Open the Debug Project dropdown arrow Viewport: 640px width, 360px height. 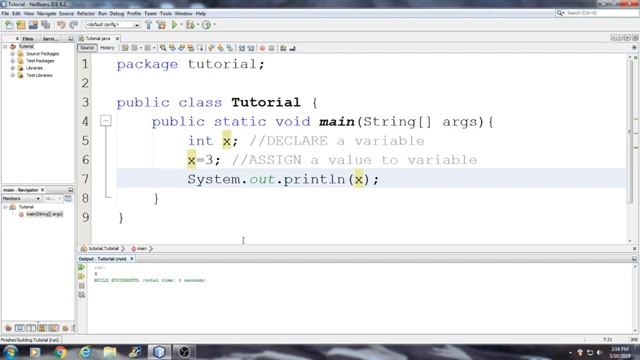pyautogui.click(x=198, y=25)
